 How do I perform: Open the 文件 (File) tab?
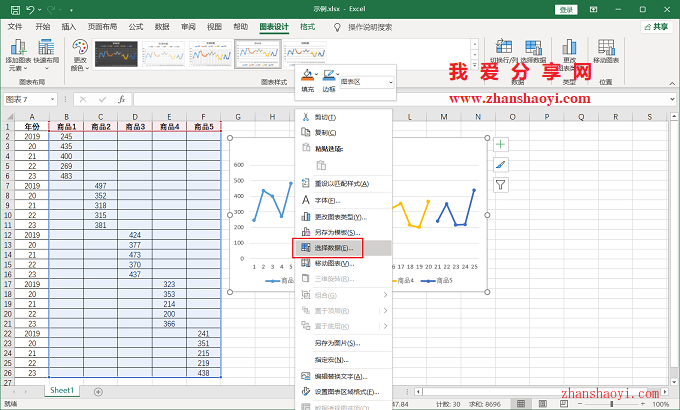[15, 27]
